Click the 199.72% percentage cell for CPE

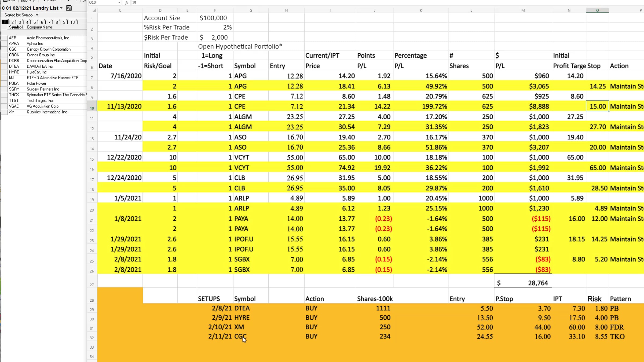click(x=421, y=106)
